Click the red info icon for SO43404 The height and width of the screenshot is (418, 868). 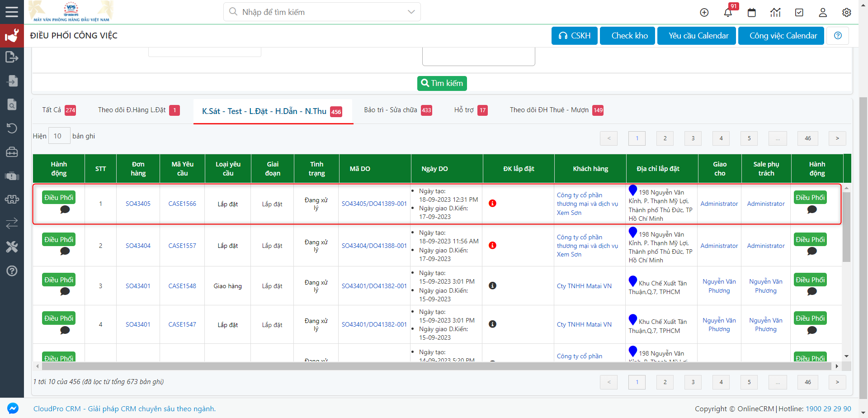pyautogui.click(x=493, y=246)
